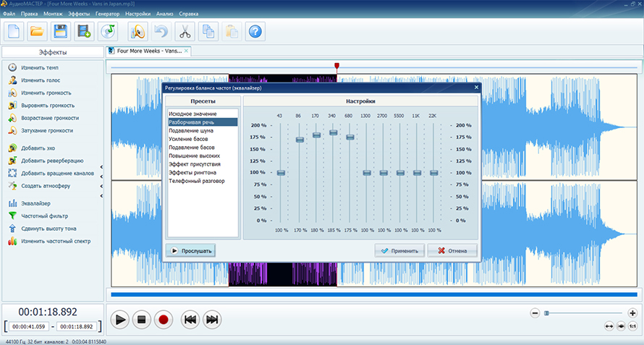Choose the Телефонный разговор preset

coord(197,181)
